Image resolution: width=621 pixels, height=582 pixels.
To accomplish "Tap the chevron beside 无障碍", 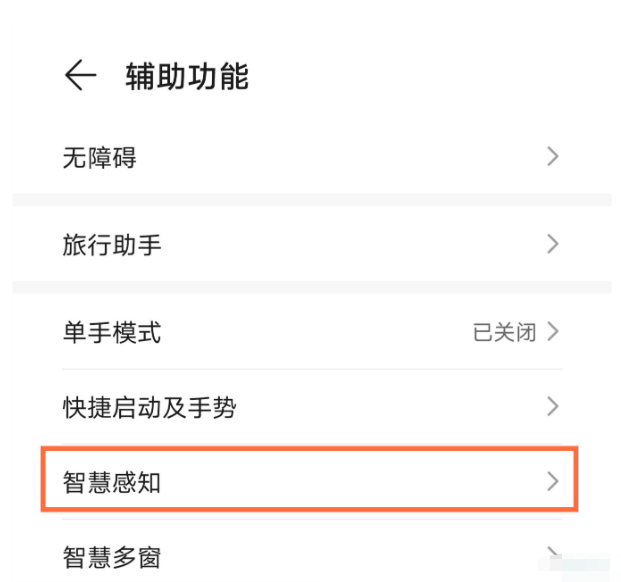I will pos(553,156).
